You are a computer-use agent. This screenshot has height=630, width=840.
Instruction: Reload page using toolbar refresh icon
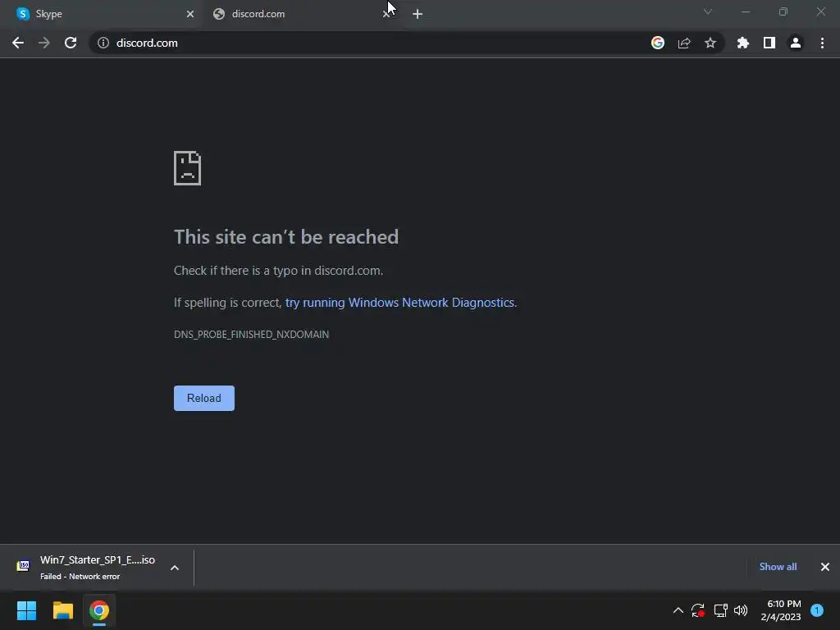(71, 43)
